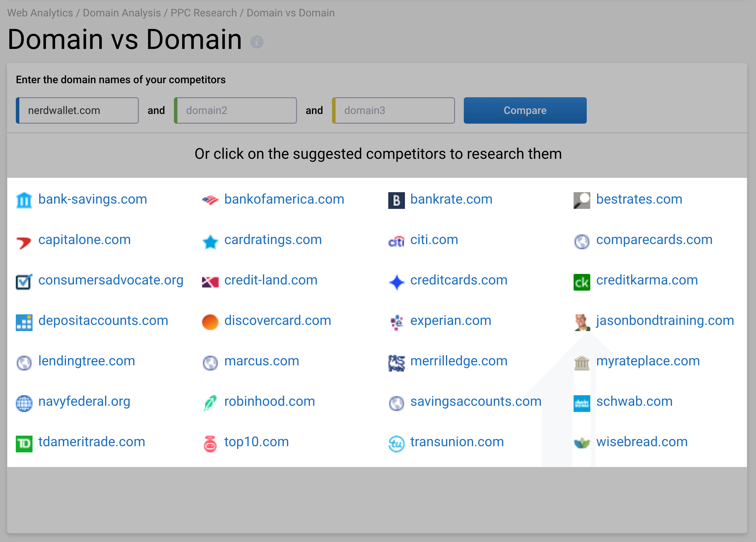Select bankrate.com competitor link
The height and width of the screenshot is (542, 756).
(x=451, y=199)
